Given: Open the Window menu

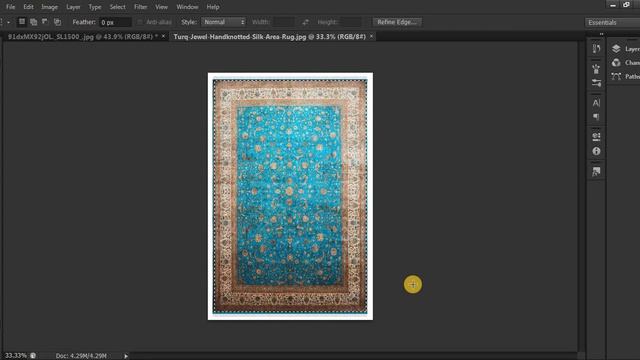Looking at the screenshot, I should (187, 7).
